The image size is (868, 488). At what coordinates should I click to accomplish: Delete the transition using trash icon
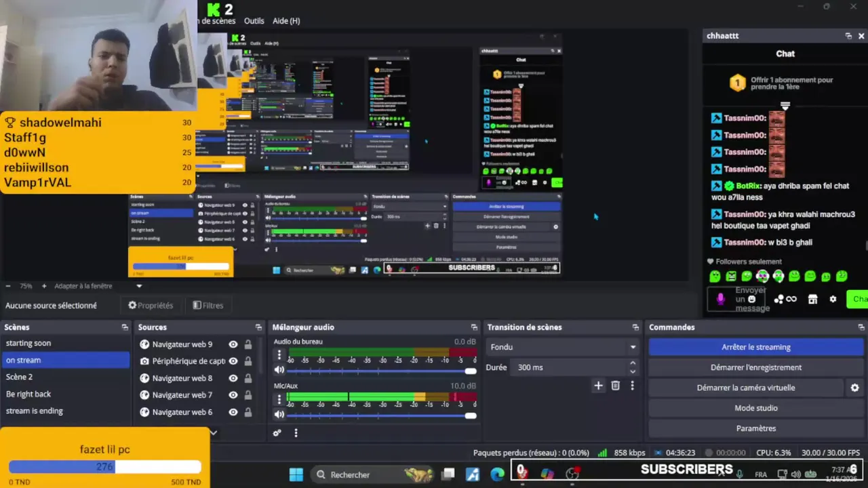point(615,386)
